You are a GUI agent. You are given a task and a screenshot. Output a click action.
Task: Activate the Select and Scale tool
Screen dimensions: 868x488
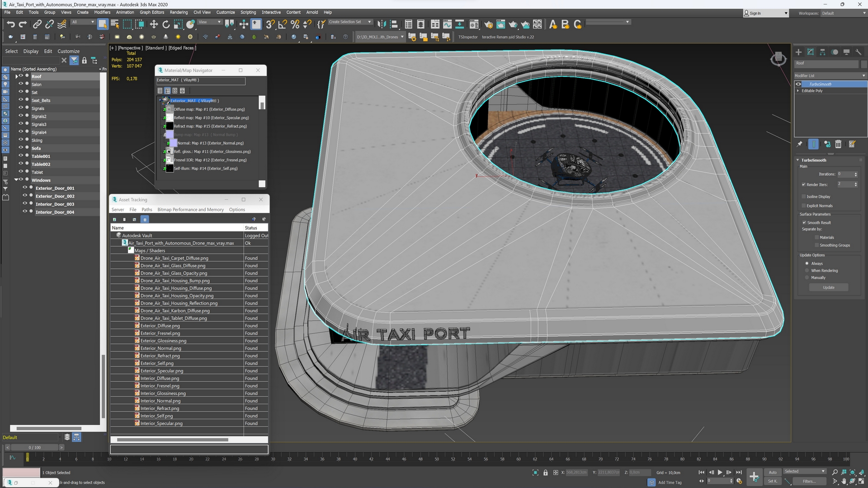coord(178,24)
